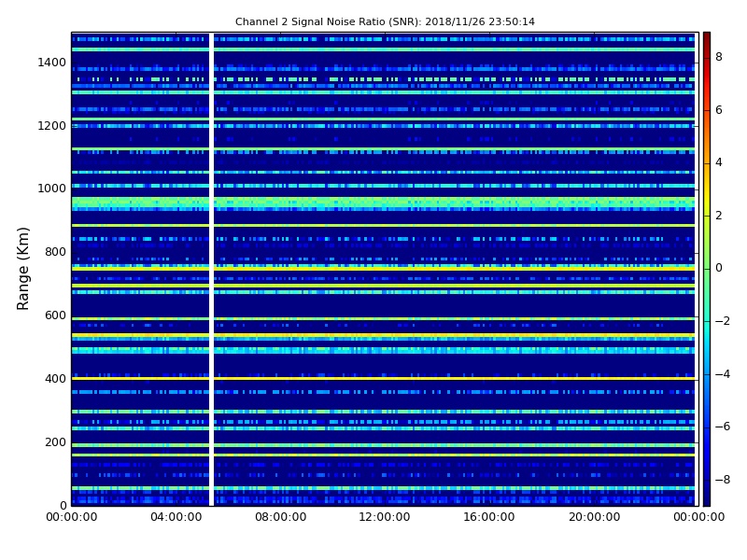
Task: Click the colorbar label −6
Action: (x=723, y=427)
